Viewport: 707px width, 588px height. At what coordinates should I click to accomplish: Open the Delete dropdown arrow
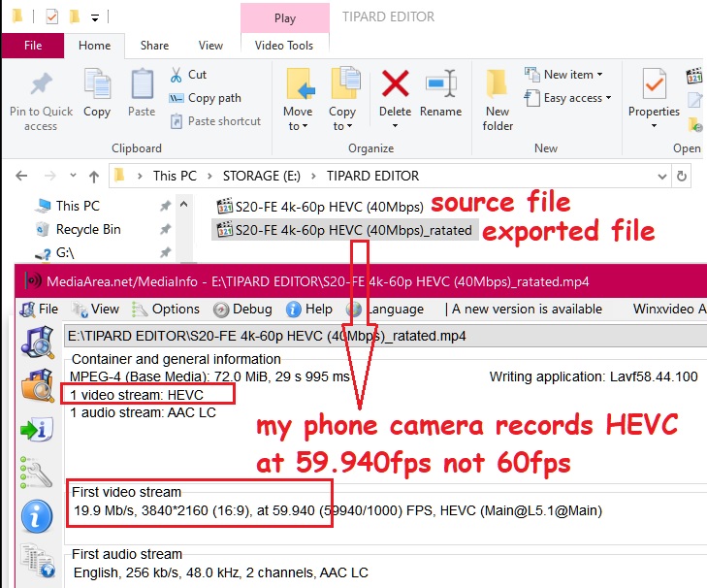(395, 126)
